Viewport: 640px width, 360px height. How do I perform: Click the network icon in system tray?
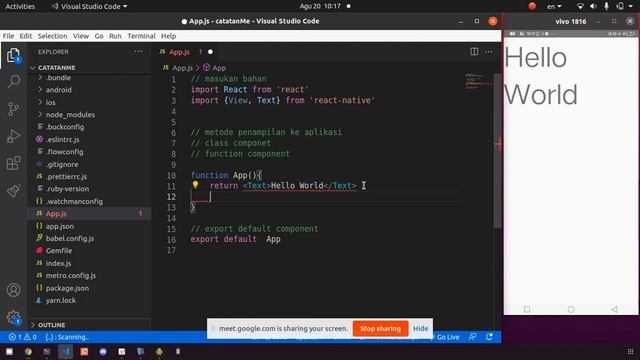coord(580,6)
